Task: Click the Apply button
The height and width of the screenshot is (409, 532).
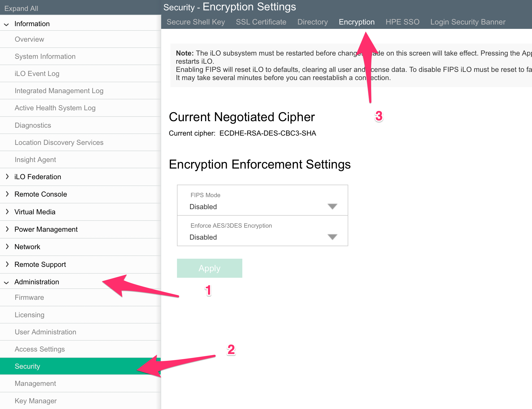Action: [x=210, y=268]
